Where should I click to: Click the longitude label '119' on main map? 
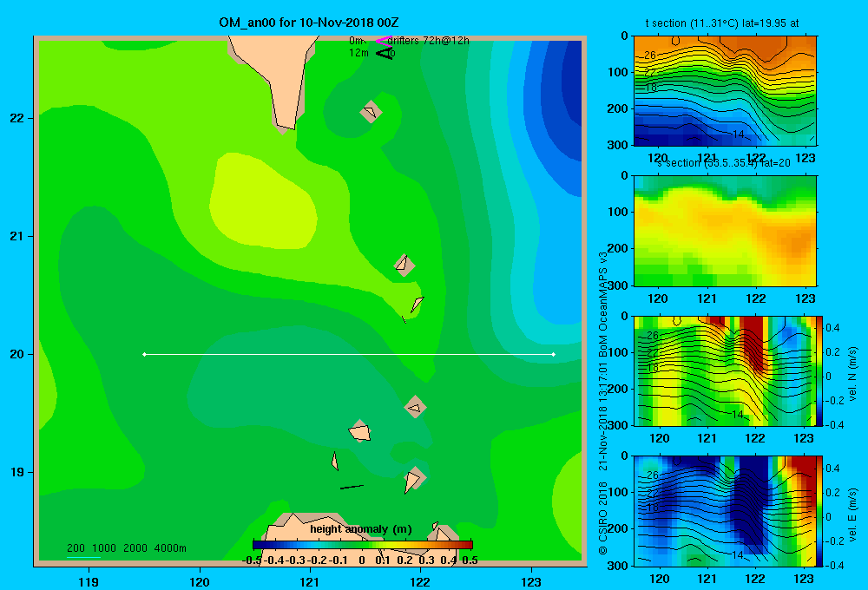click(89, 581)
